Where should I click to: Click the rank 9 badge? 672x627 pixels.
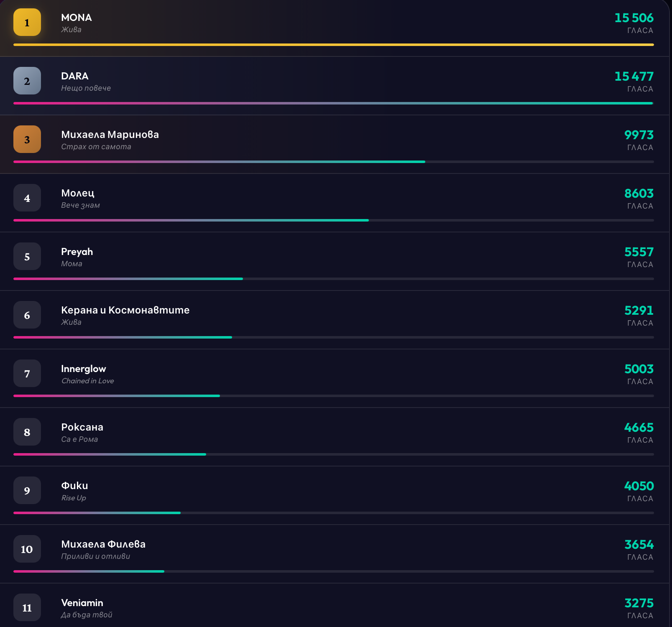pos(27,490)
